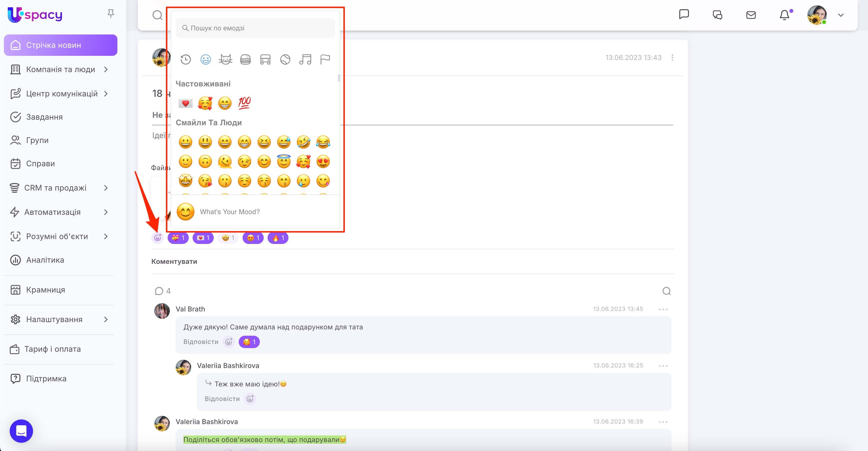Open Аналітика from the sidebar menu
Image resolution: width=868 pixels, height=451 pixels.
[x=45, y=260]
